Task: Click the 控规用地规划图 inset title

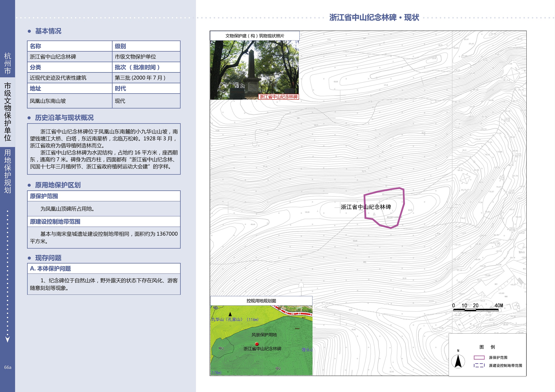Action: [x=261, y=301]
